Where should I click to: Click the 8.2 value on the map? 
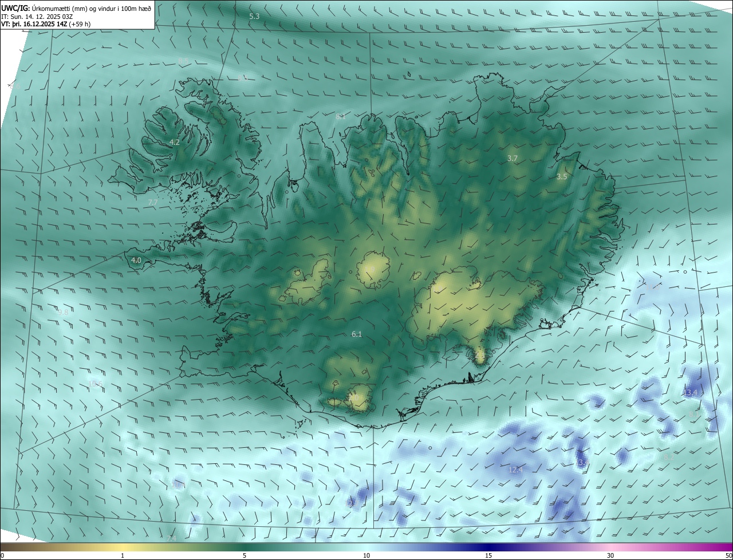tap(668, 458)
